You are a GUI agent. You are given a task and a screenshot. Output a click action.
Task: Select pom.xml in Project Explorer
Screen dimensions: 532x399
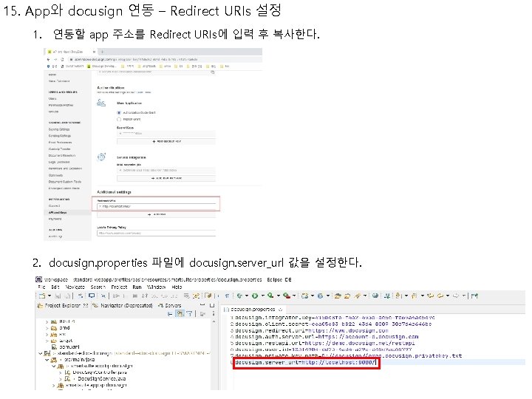click(x=64, y=347)
